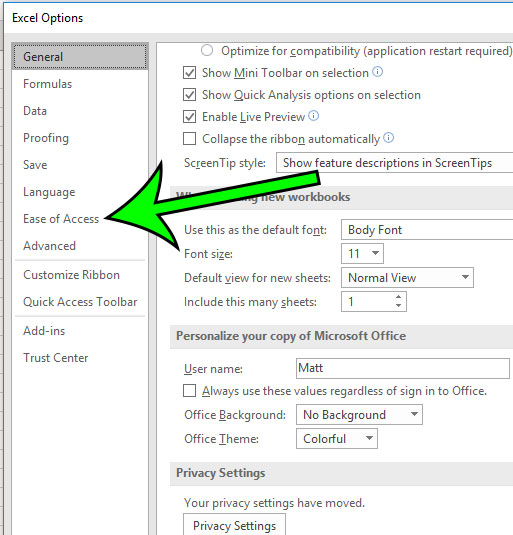Open Default view Normal View dropdown
This screenshot has height=535, width=513.
pos(407,277)
